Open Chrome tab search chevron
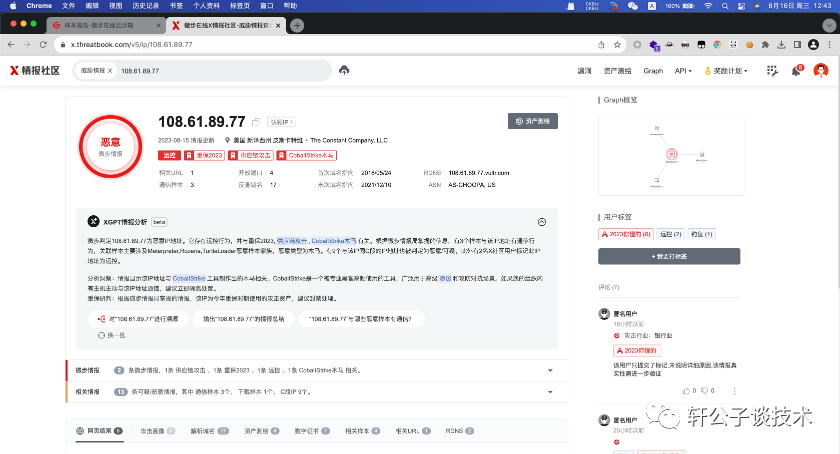The width and height of the screenshot is (840, 454). tap(829, 25)
